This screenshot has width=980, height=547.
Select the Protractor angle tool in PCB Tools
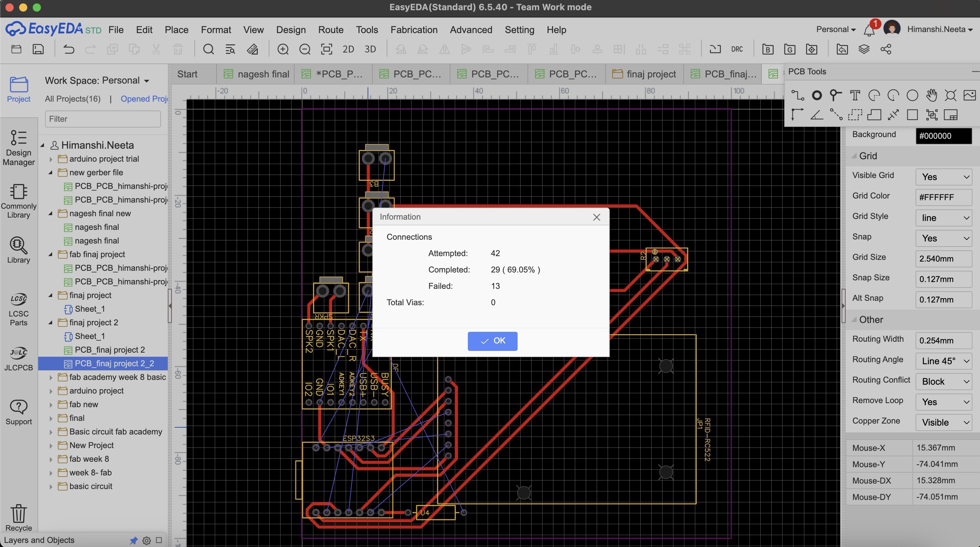tap(816, 115)
